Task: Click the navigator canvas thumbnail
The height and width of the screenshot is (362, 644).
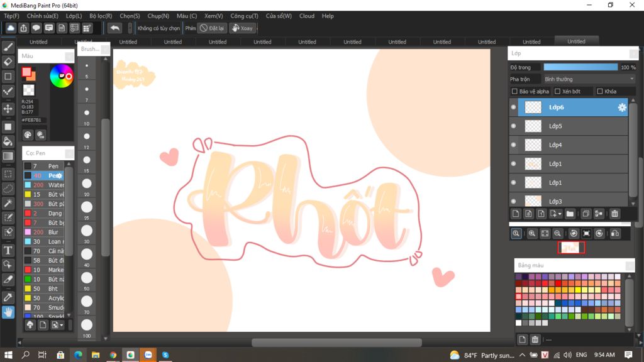Action: (571, 248)
